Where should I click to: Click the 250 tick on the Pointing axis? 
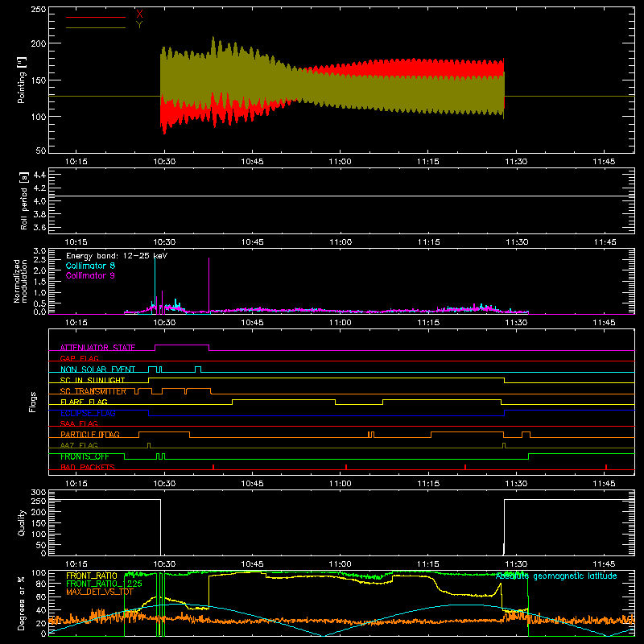pyautogui.click(x=39, y=9)
